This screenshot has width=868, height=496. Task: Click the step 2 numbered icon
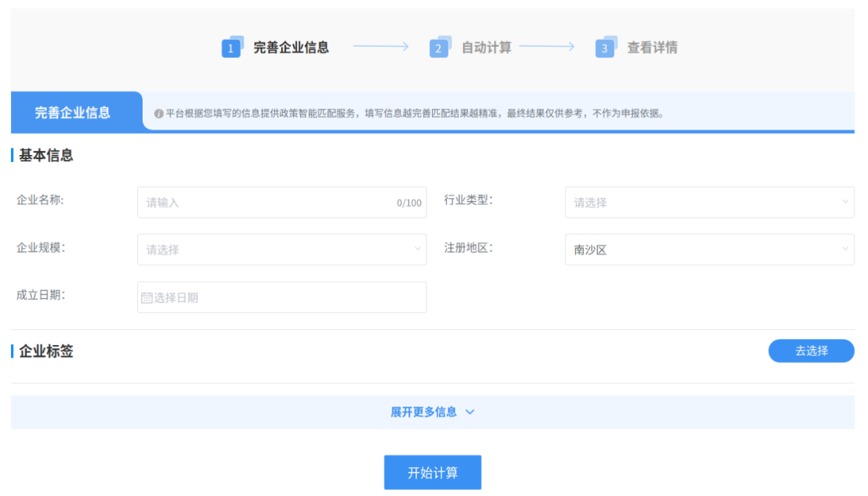click(x=439, y=48)
